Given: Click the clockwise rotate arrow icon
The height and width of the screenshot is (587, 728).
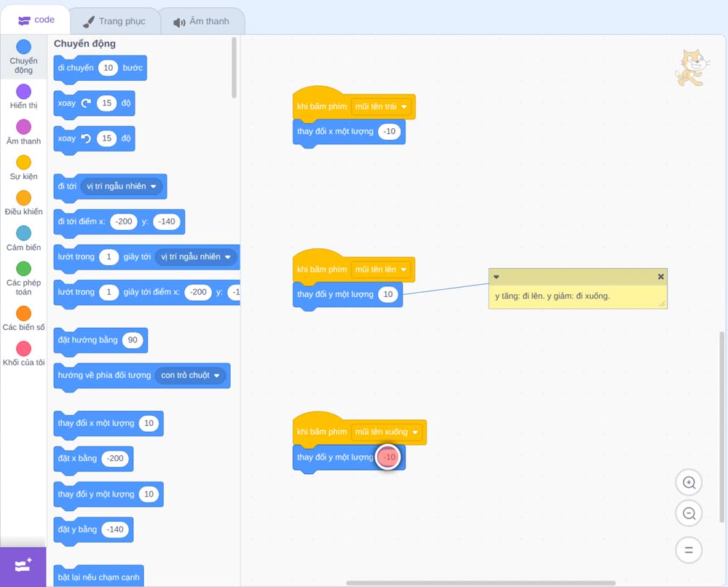Looking at the screenshot, I should click(x=86, y=103).
